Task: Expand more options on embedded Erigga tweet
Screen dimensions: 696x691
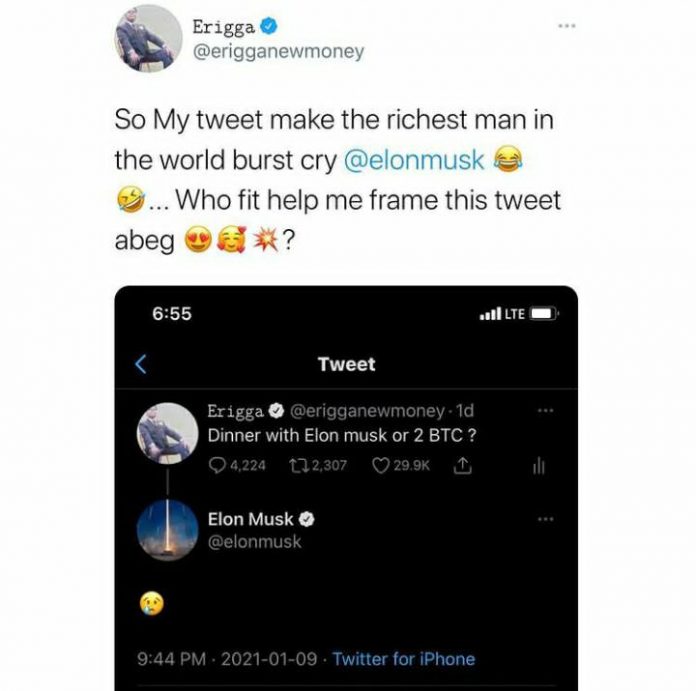Action: click(x=546, y=410)
